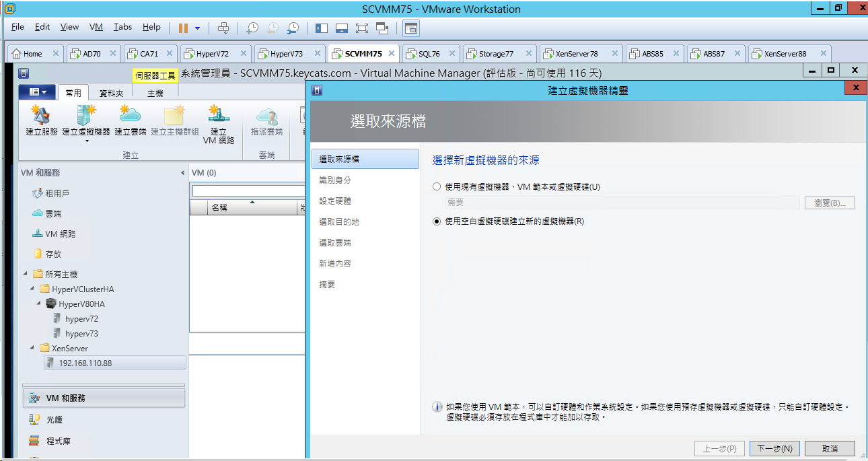868x461 pixels.
Task: Select 使用現有虛擬機器、VM 範本或虛擬硬碟 radio button
Action: tap(437, 186)
